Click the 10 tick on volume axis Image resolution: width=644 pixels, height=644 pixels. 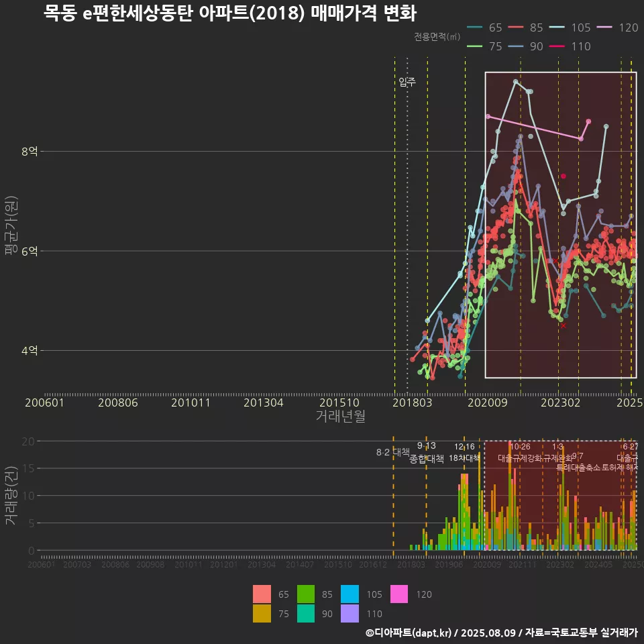click(28, 496)
